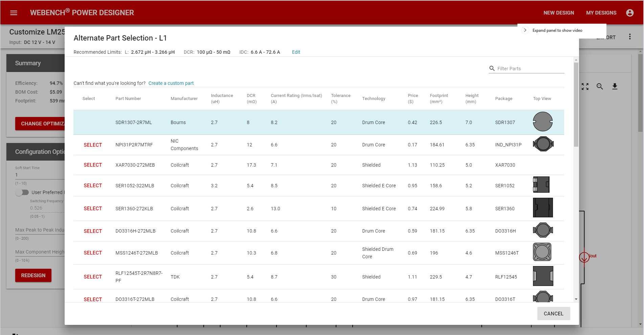Click the SDR1307 top view thumbnail
The image size is (644, 335).
point(543,122)
